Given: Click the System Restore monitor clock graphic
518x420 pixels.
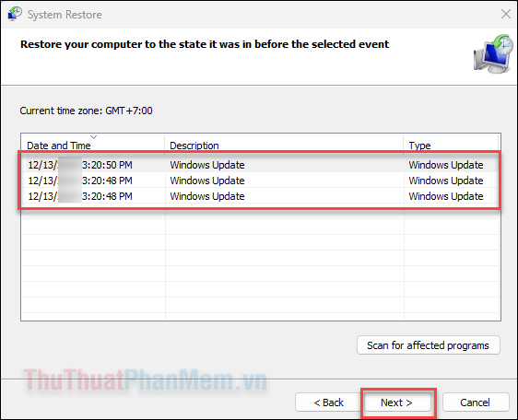Looking at the screenshot, I should coord(493,53).
